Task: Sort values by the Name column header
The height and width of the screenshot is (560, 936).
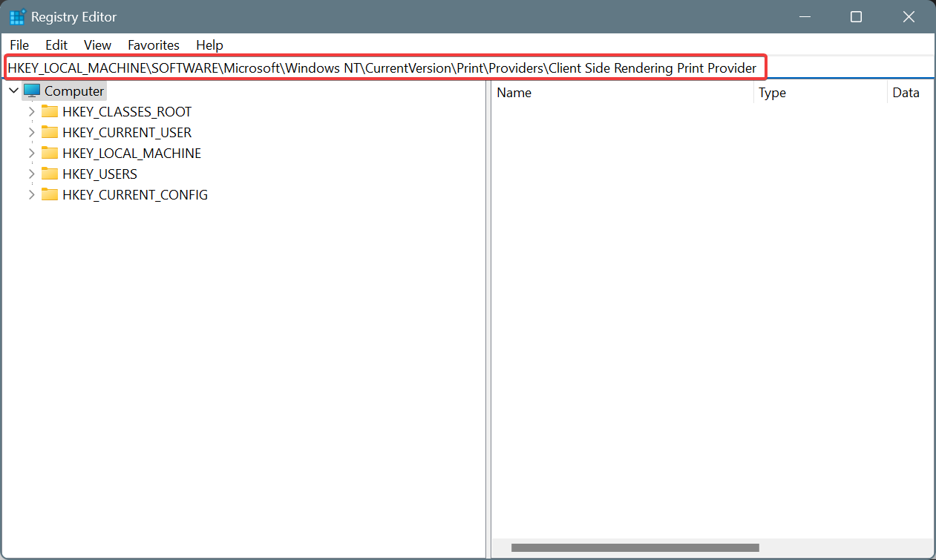Action: point(622,93)
